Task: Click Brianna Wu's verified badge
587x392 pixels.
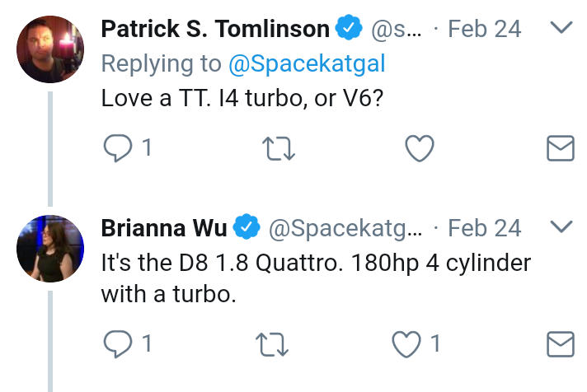Action: (x=247, y=226)
